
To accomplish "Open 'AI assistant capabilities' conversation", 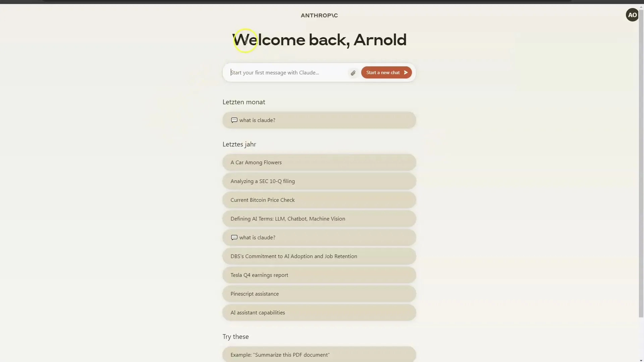I will pyautogui.click(x=318, y=312).
